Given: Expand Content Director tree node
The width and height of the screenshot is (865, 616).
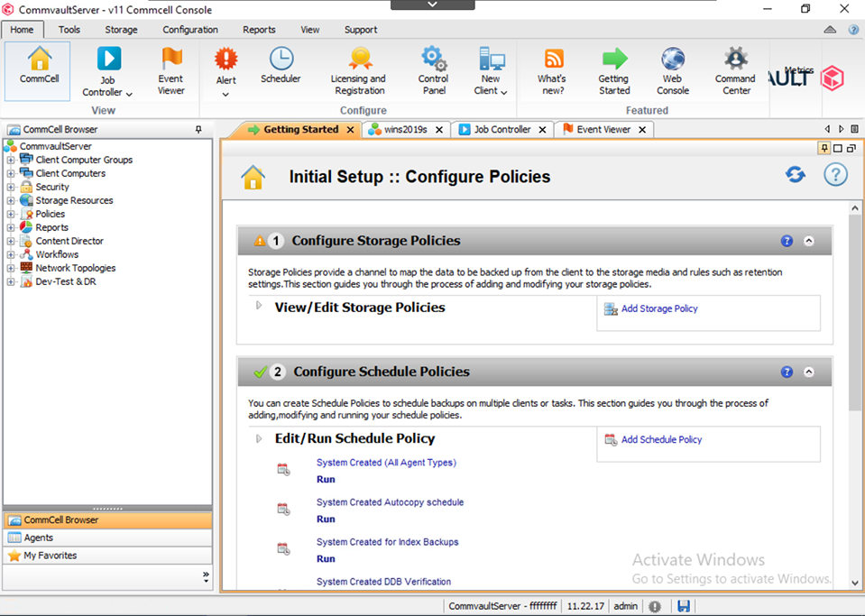Looking at the screenshot, I should click(11, 241).
